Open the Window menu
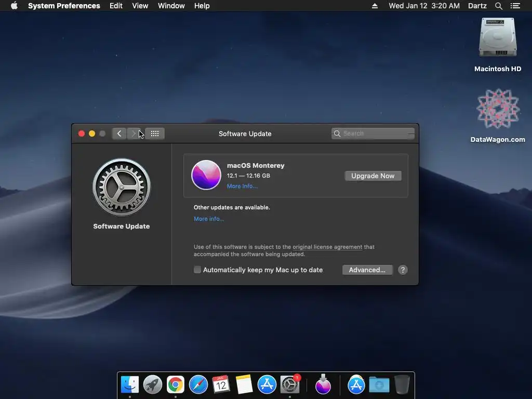This screenshot has height=399, width=532. click(171, 6)
